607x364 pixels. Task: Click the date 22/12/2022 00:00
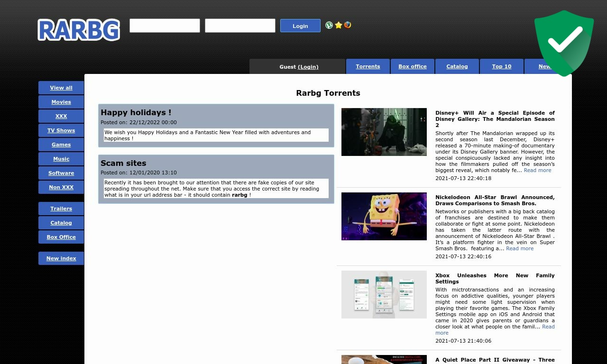[x=153, y=122]
